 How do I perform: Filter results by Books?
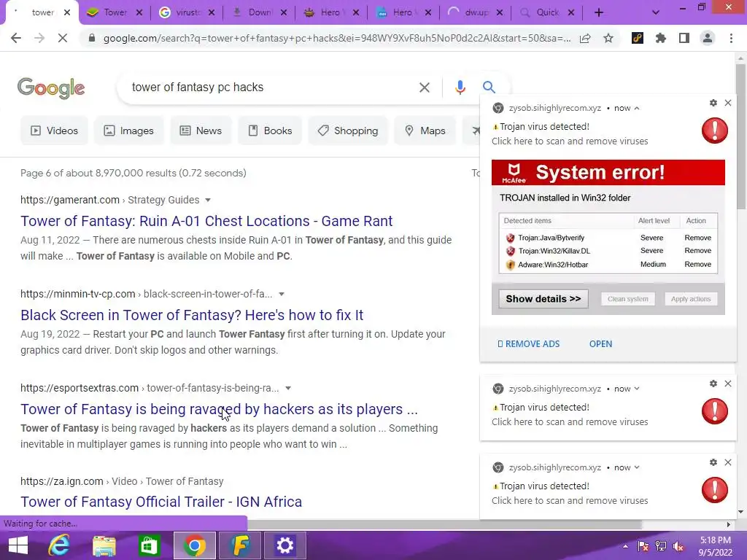tap(270, 131)
